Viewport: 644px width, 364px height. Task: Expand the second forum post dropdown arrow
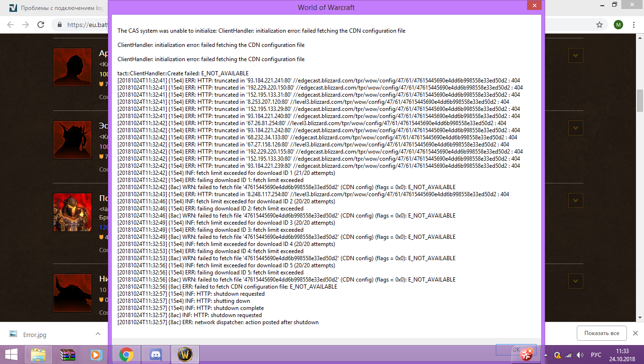575,127
